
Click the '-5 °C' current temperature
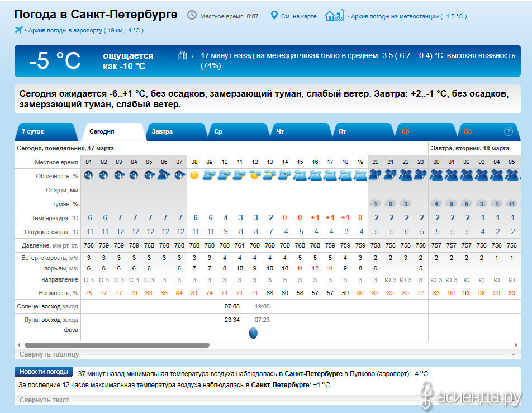tap(55, 60)
